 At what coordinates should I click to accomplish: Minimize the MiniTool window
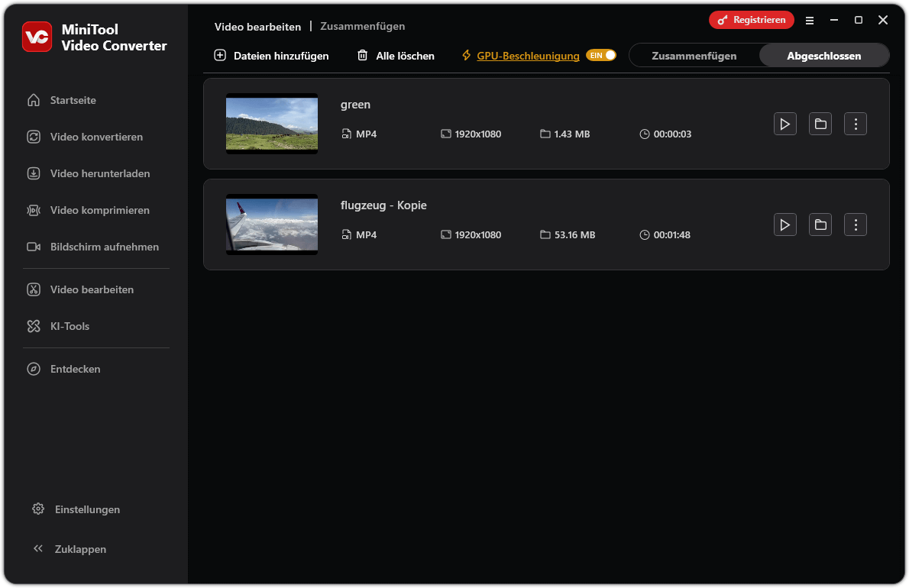click(834, 20)
